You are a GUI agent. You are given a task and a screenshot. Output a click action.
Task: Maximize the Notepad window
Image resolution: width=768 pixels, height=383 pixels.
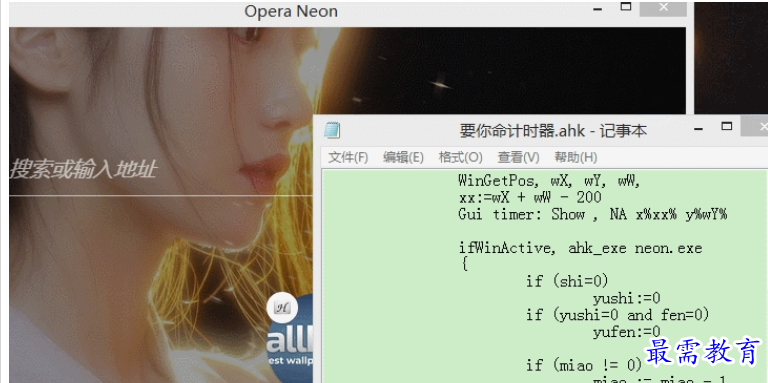click(726, 126)
